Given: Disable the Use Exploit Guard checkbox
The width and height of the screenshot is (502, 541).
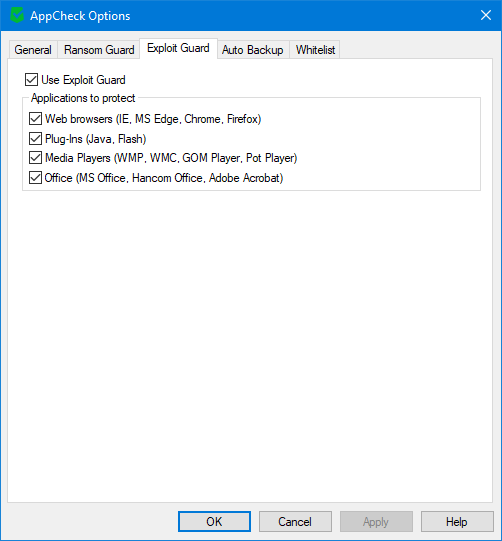Looking at the screenshot, I should pyautogui.click(x=31, y=80).
